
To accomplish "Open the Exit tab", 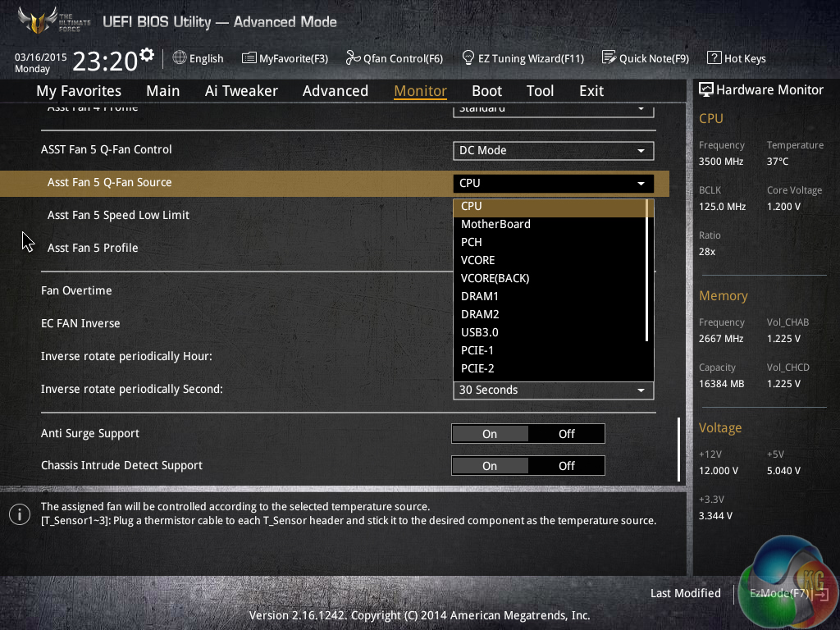I will click(x=591, y=91).
